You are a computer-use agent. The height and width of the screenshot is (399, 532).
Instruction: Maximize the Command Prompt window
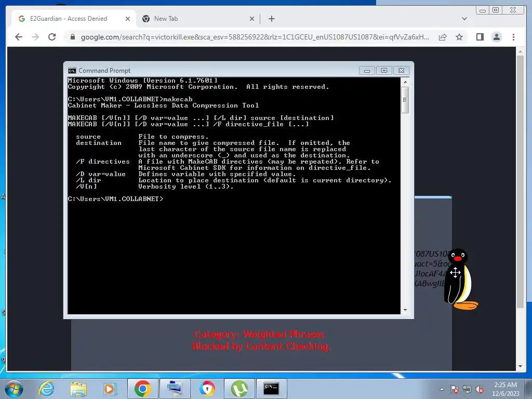(384, 71)
